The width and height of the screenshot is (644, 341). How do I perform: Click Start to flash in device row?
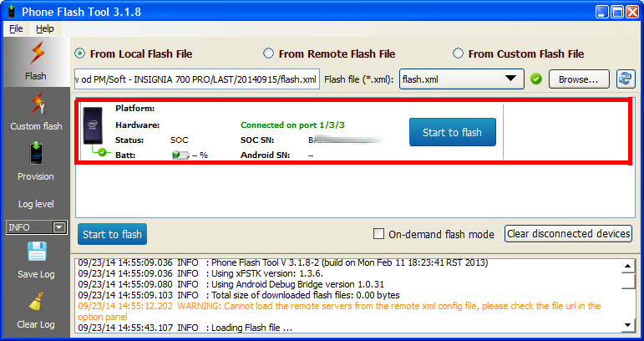[452, 132]
